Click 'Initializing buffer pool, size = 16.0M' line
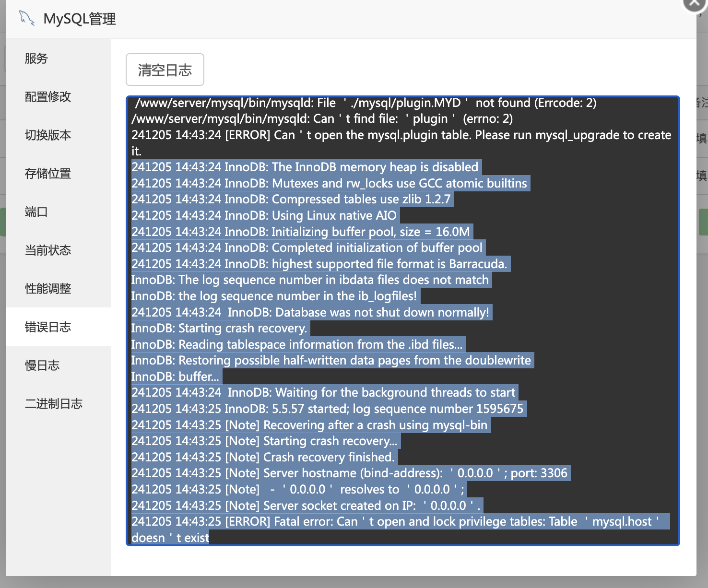Screen dimensions: 708x588 pos(301,232)
